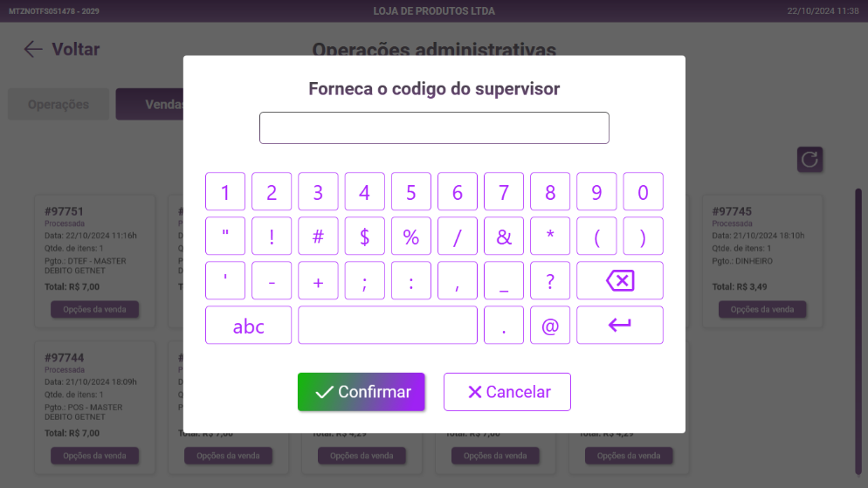This screenshot has height=488, width=868.
Task: Open sale options for order #97751
Action: (x=94, y=309)
